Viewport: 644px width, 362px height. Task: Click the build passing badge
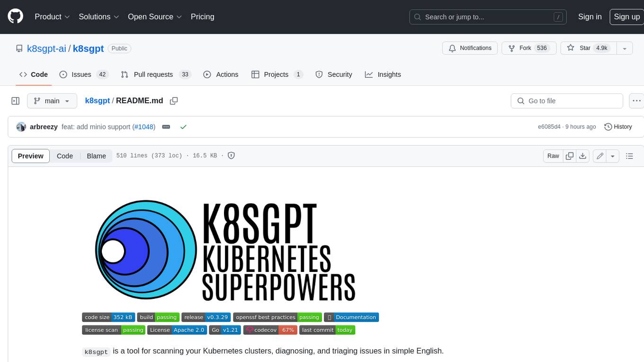tap(158, 317)
